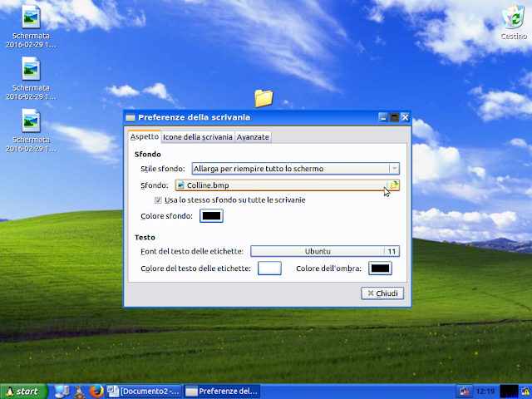532x399 pixels.
Task: Open Colore dell'ombra swatch
Action: pyautogui.click(x=381, y=268)
